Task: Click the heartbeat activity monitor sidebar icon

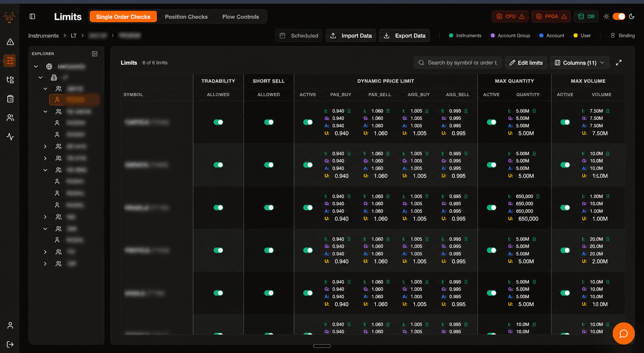Action: click(10, 137)
